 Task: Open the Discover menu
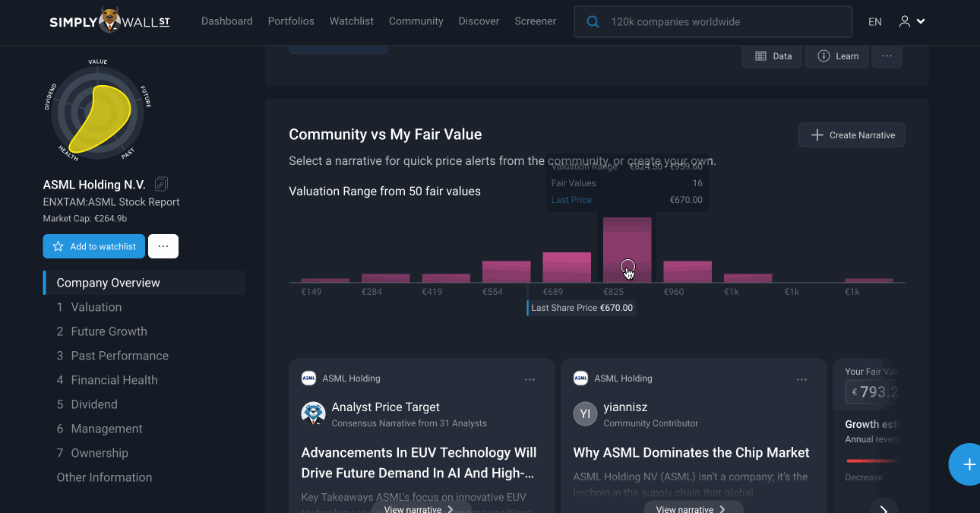(479, 21)
